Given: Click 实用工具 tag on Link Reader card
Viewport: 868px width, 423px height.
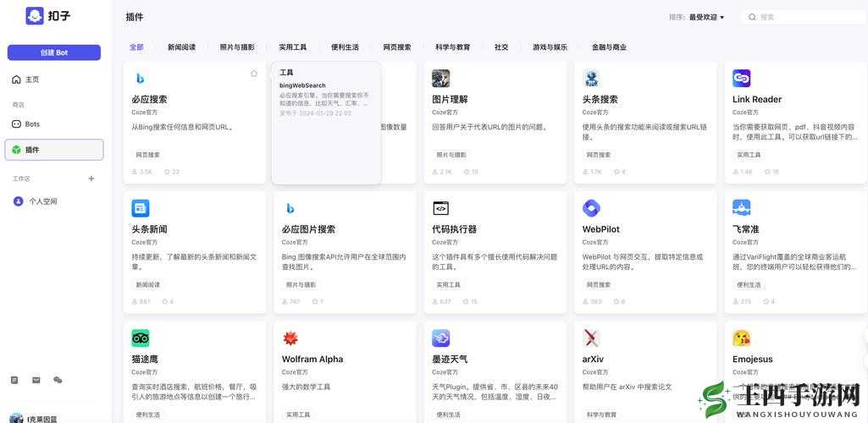Looking at the screenshot, I should pos(749,155).
